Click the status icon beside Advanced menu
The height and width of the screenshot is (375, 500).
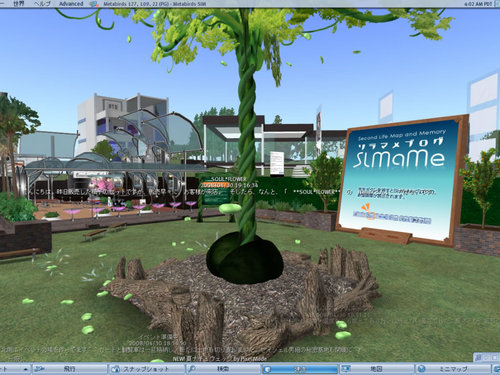[94, 4]
